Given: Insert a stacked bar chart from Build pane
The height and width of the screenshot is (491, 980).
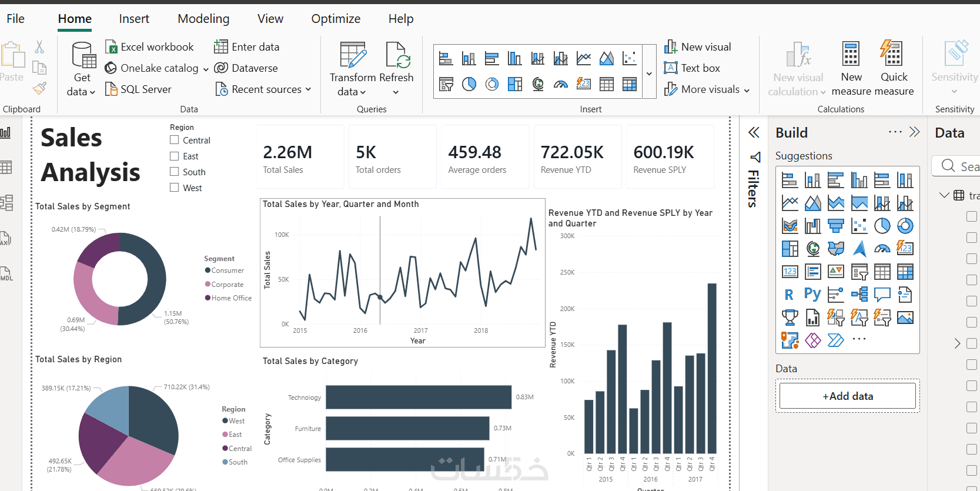Looking at the screenshot, I should [790, 180].
